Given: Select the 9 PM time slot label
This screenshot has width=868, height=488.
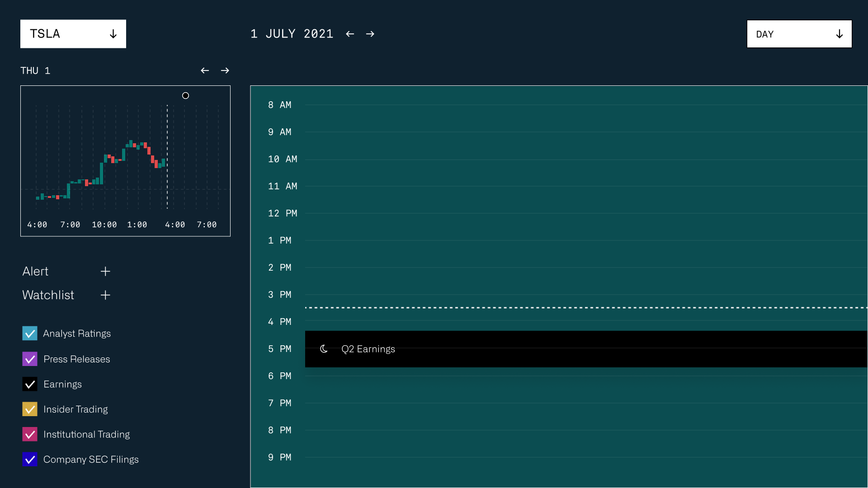Looking at the screenshot, I should (x=279, y=457).
